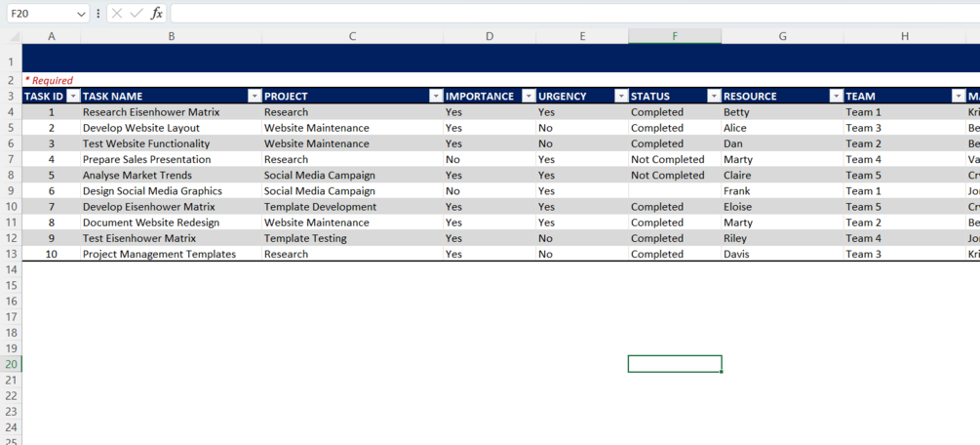Image resolution: width=980 pixels, height=445 pixels.
Task: Click cell 'Develop Eisenhower Matrix'
Action: click(x=172, y=207)
